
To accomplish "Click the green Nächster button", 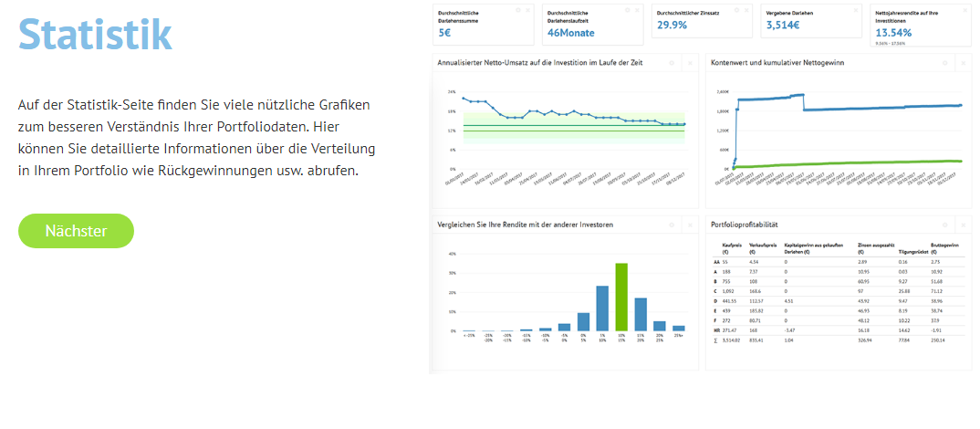I will [76, 231].
